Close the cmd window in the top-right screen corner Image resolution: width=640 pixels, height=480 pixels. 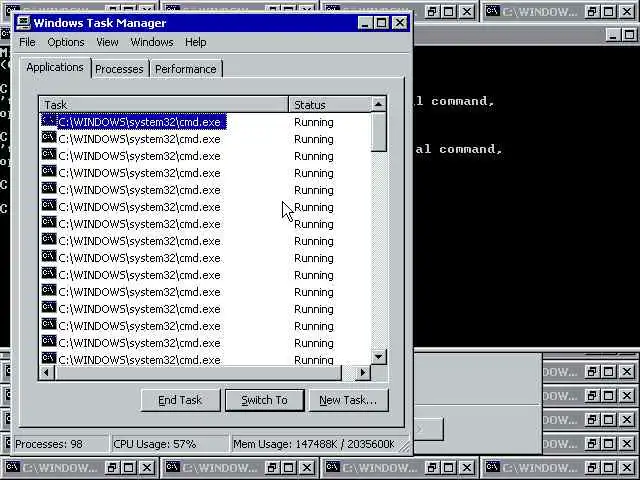coord(627,12)
